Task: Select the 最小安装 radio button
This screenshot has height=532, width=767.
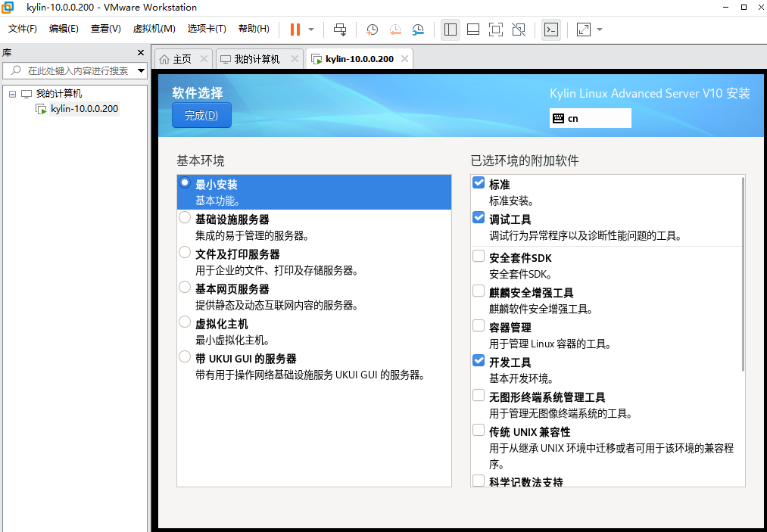Action: [x=185, y=183]
